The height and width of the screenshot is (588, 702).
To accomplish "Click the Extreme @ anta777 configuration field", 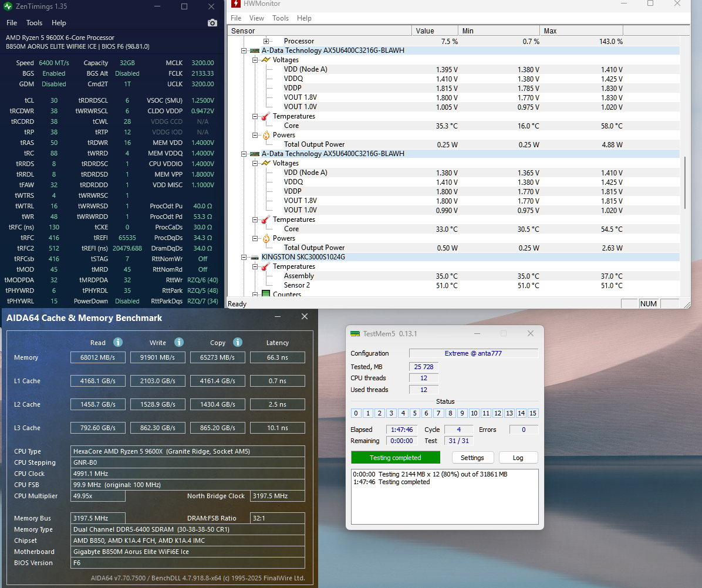I will pos(473,353).
